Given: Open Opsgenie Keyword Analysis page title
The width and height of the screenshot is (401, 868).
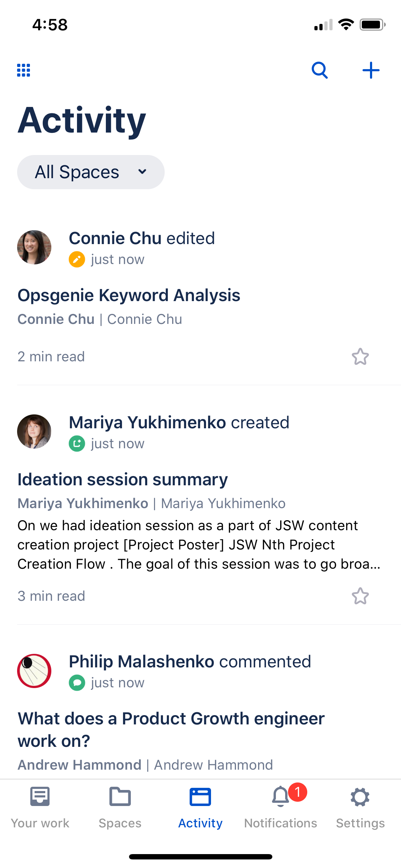Looking at the screenshot, I should click(129, 295).
